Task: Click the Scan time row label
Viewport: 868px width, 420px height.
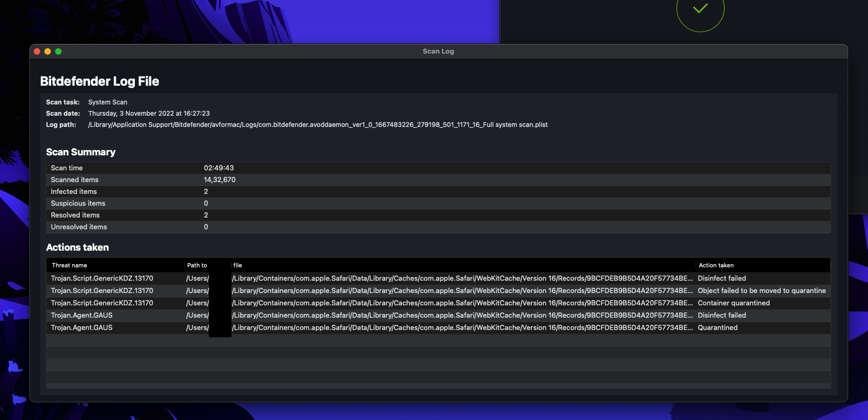Action: click(x=67, y=168)
